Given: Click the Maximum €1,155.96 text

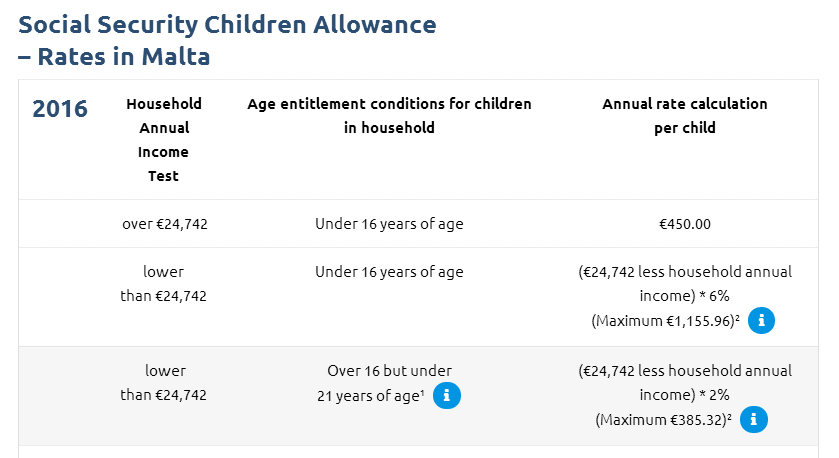Looking at the screenshot, I should tap(665, 321).
